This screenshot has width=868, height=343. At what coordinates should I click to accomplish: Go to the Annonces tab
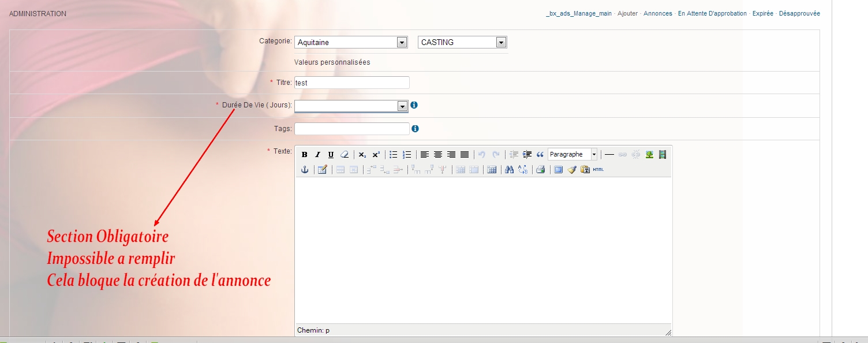click(658, 13)
